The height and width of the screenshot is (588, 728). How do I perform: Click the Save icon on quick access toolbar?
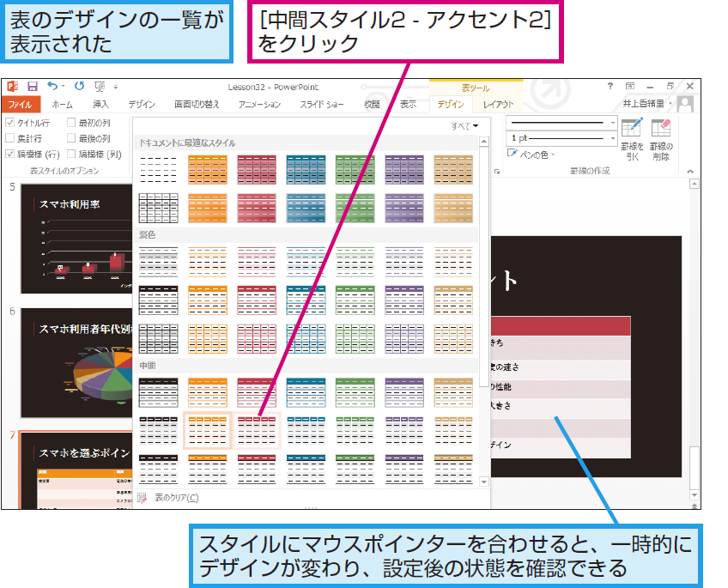[33, 86]
